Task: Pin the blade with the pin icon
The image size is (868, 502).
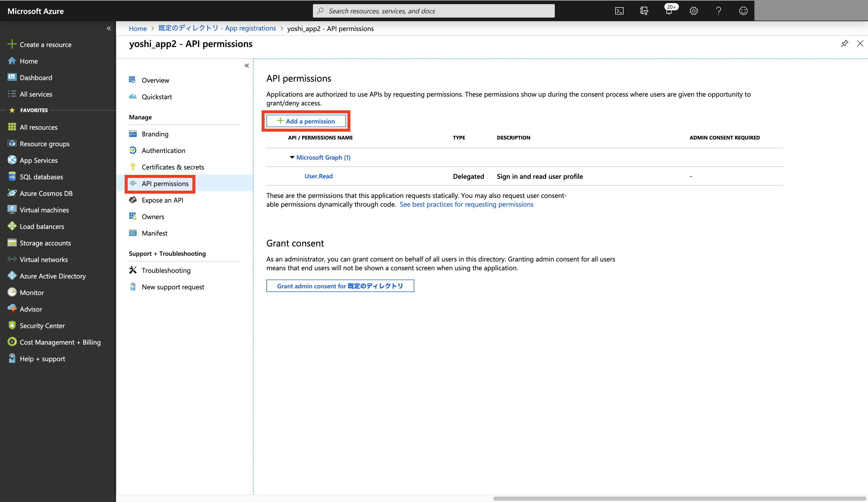Action: point(844,43)
